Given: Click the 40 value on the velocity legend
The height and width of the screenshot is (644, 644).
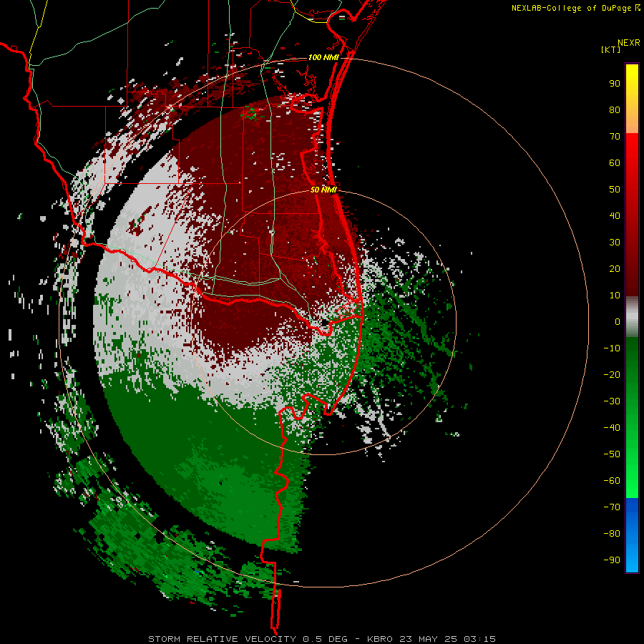Looking at the screenshot, I should [x=615, y=216].
